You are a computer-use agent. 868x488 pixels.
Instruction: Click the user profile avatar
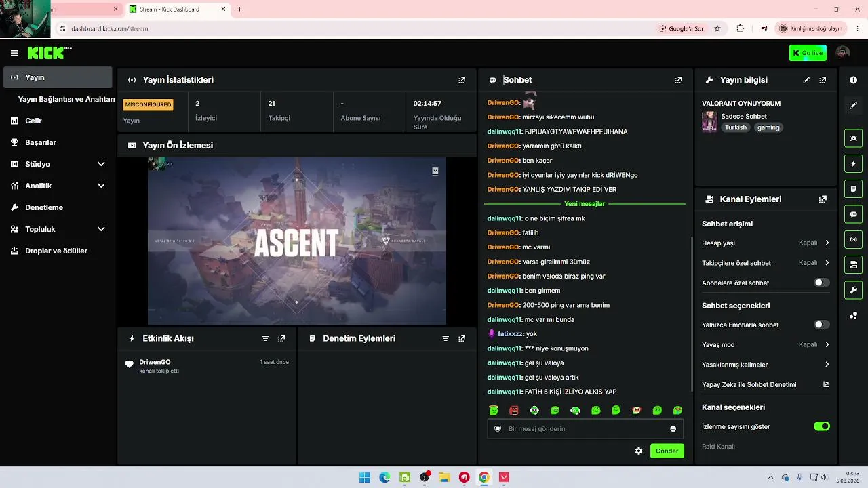coord(843,53)
